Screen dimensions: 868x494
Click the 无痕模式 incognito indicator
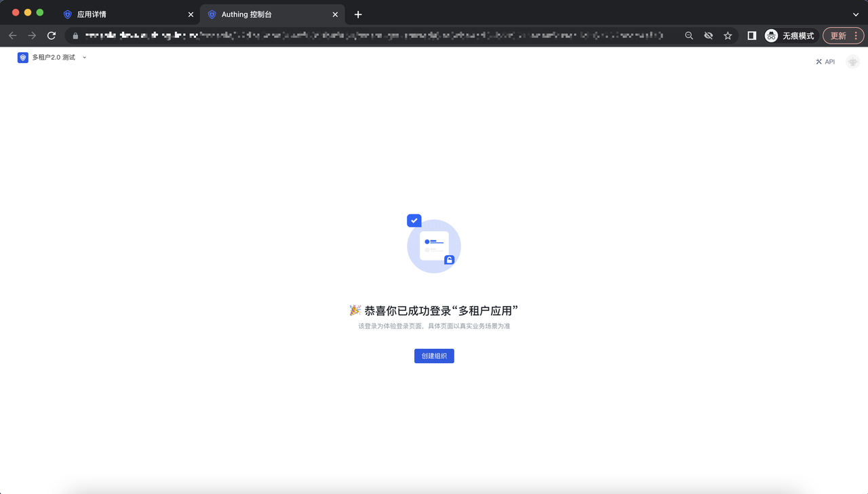pyautogui.click(x=789, y=35)
